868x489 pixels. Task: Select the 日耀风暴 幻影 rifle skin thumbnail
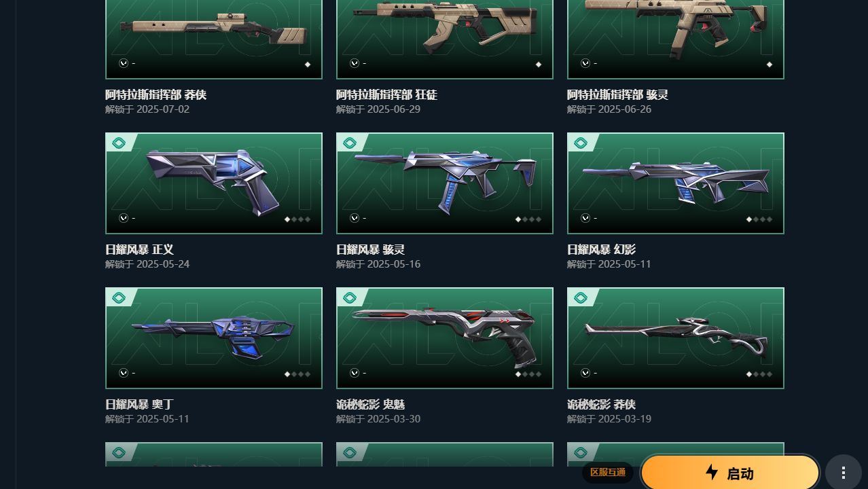coord(676,183)
